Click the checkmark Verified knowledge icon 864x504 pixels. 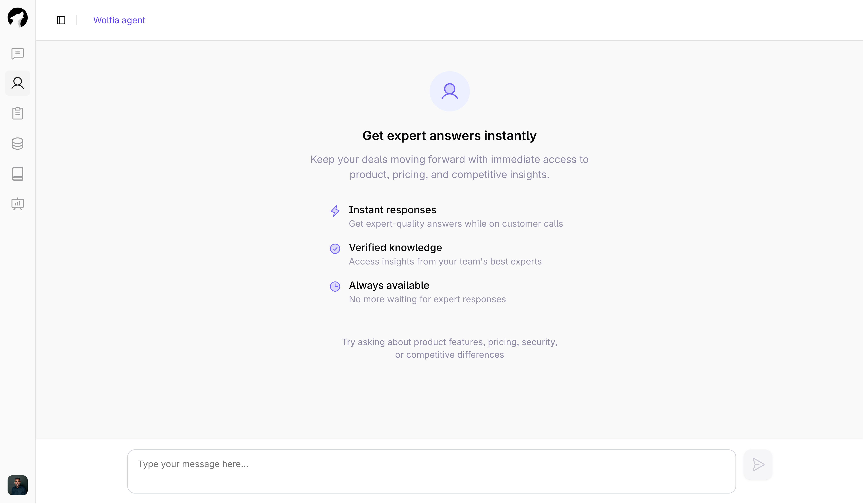pos(335,249)
